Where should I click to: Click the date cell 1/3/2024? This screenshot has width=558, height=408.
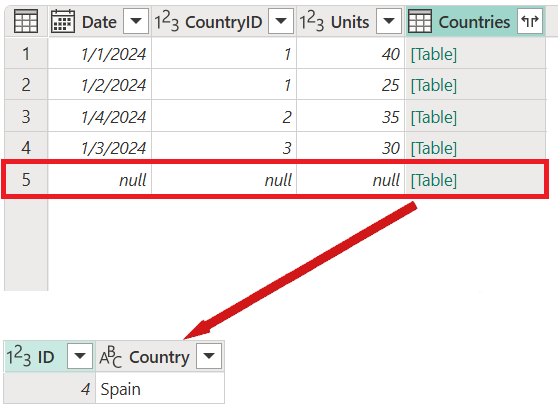coord(100,147)
